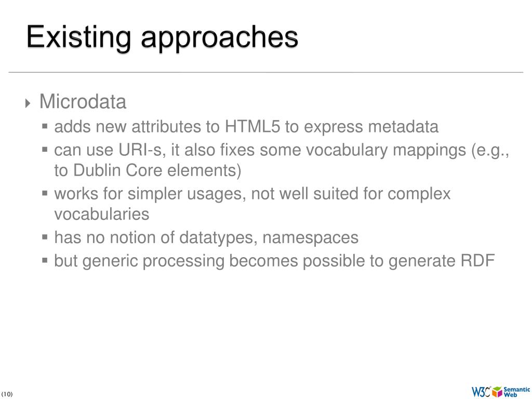Click the 'Semantic Web' label text
This screenshot has width=532, height=399.
click(517, 392)
